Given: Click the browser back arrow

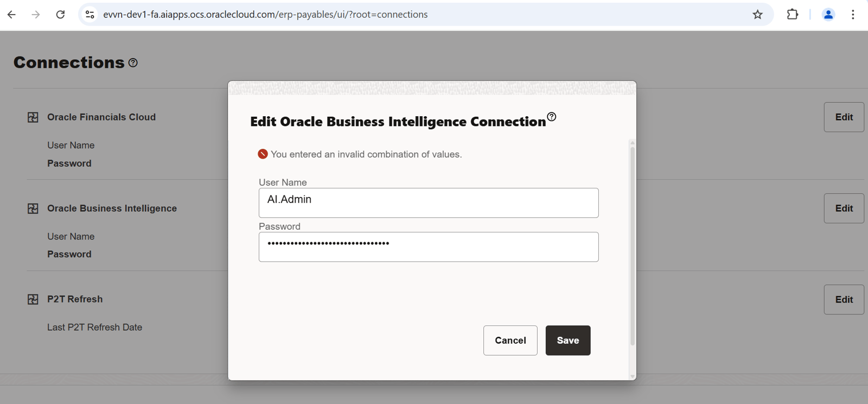Looking at the screenshot, I should (11, 15).
